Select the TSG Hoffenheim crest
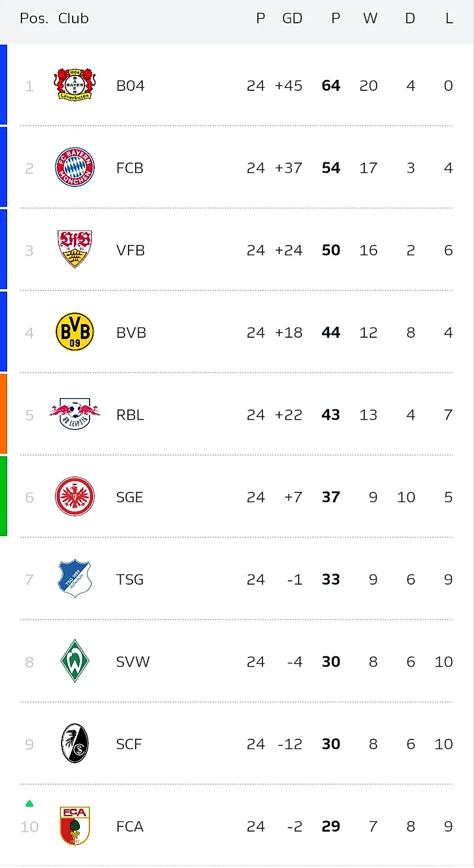Image resolution: width=474 pixels, height=868 pixels. [x=75, y=579]
